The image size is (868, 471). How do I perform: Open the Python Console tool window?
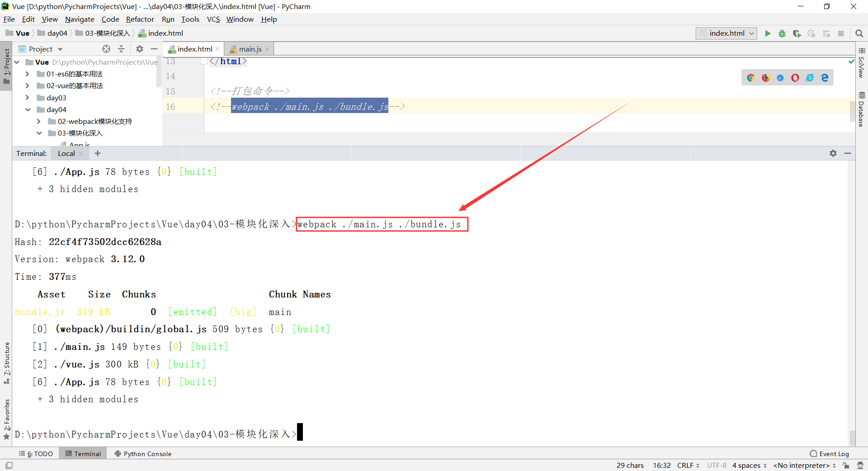[x=143, y=454]
